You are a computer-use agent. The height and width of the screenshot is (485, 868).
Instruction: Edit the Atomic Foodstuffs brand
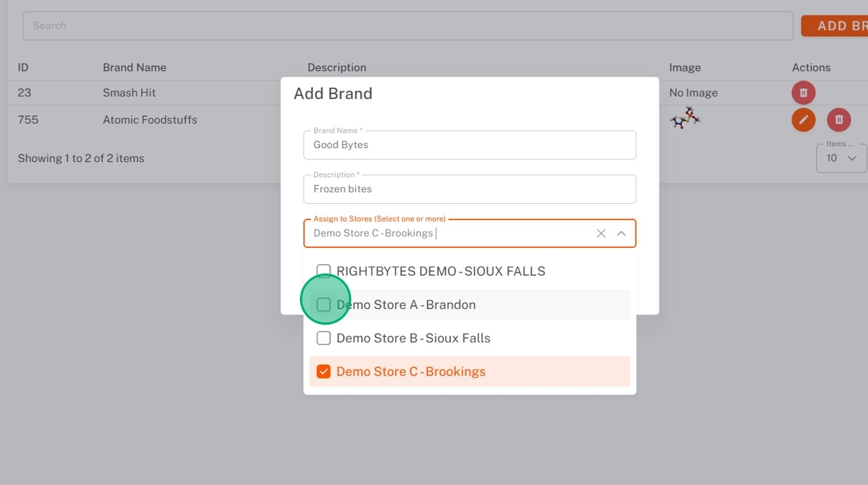click(803, 120)
